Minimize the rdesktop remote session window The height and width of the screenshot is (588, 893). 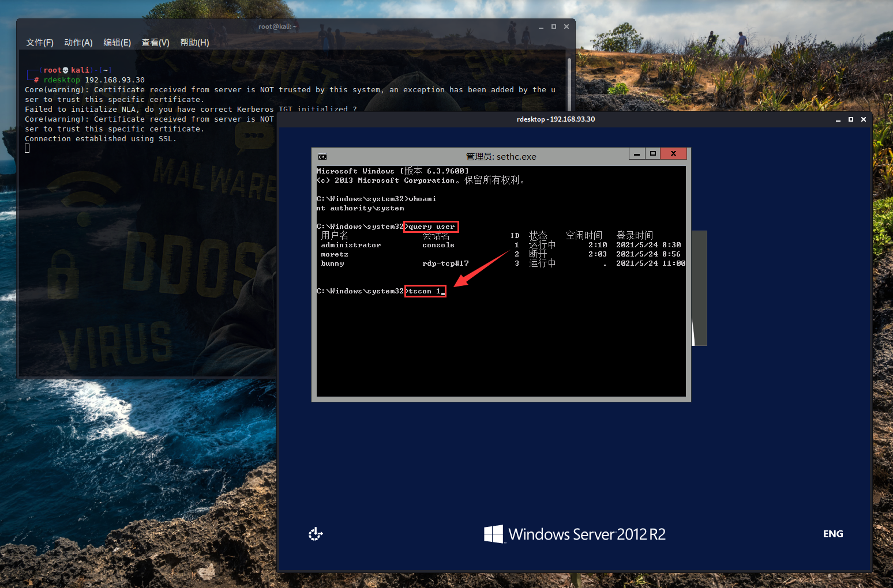pyautogui.click(x=838, y=120)
